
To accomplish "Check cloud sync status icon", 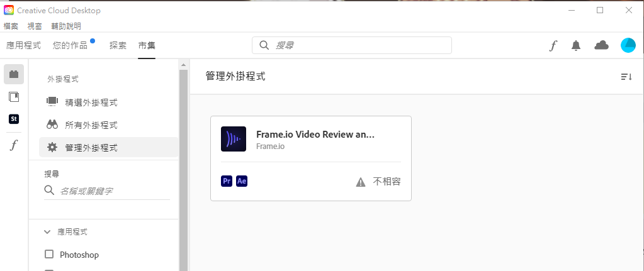I will click(601, 45).
